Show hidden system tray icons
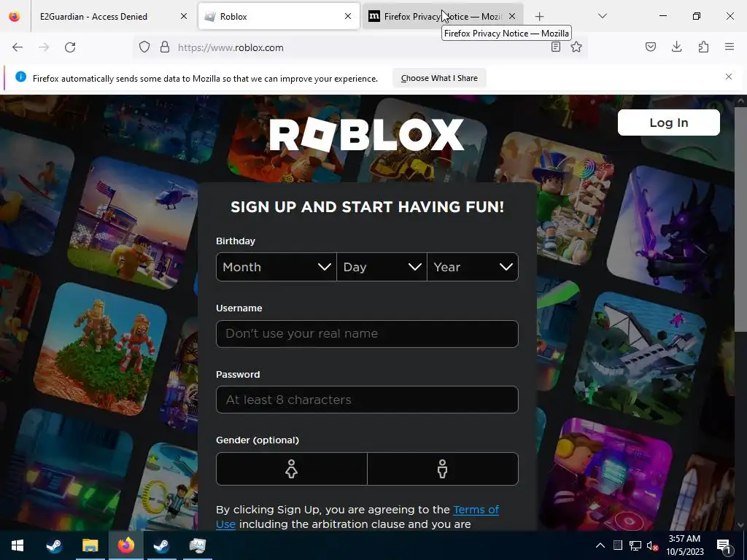Viewport: 747px width, 560px height. pos(600,545)
